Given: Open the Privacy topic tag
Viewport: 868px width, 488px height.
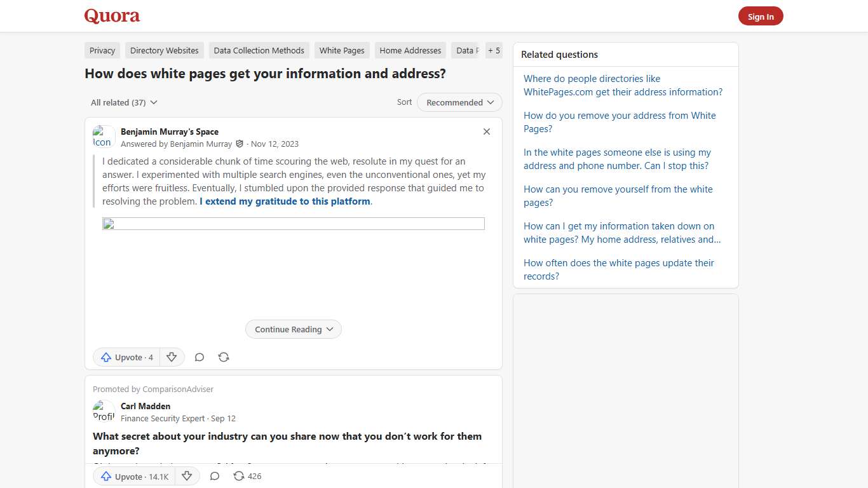Looking at the screenshot, I should click(x=102, y=50).
